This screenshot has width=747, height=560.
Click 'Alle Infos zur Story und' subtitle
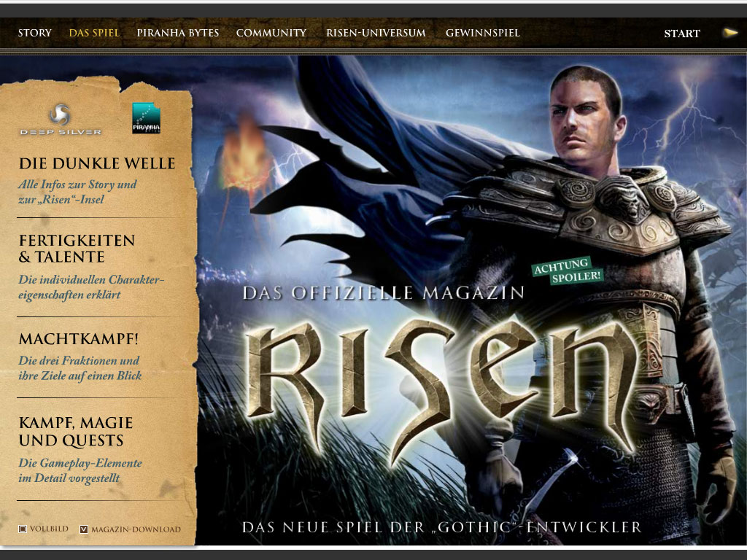click(x=77, y=184)
